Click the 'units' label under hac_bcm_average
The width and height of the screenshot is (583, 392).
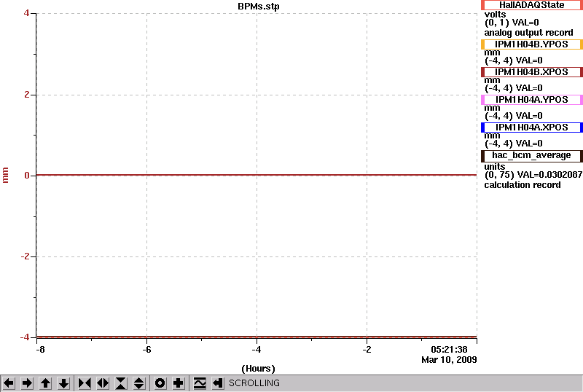495,167
